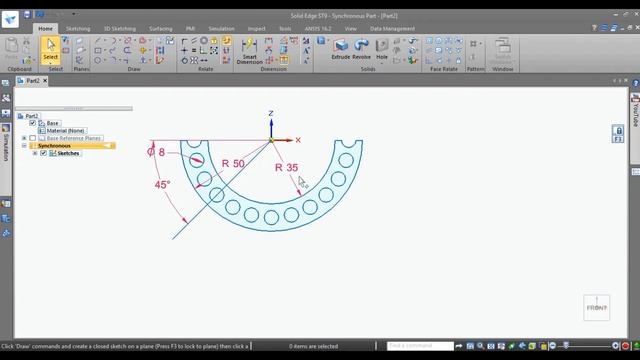640x360 pixels.
Task: Open the Select button dropdown arrow
Action: [x=51, y=63]
